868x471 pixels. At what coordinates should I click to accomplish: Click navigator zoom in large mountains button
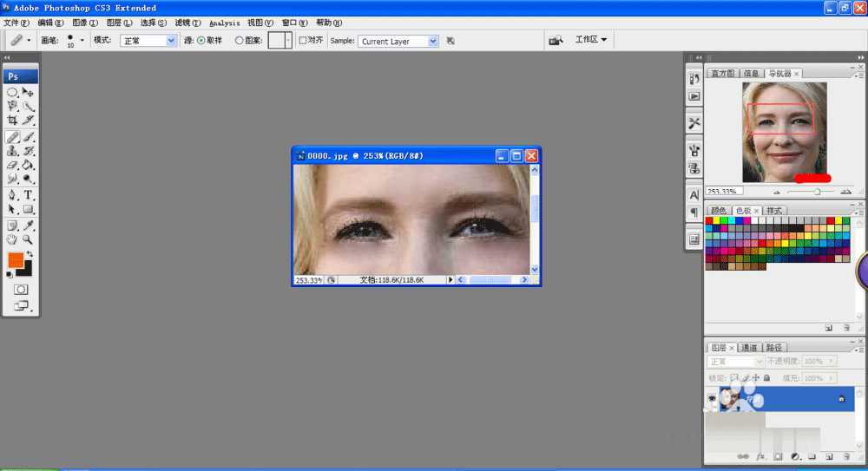(845, 192)
